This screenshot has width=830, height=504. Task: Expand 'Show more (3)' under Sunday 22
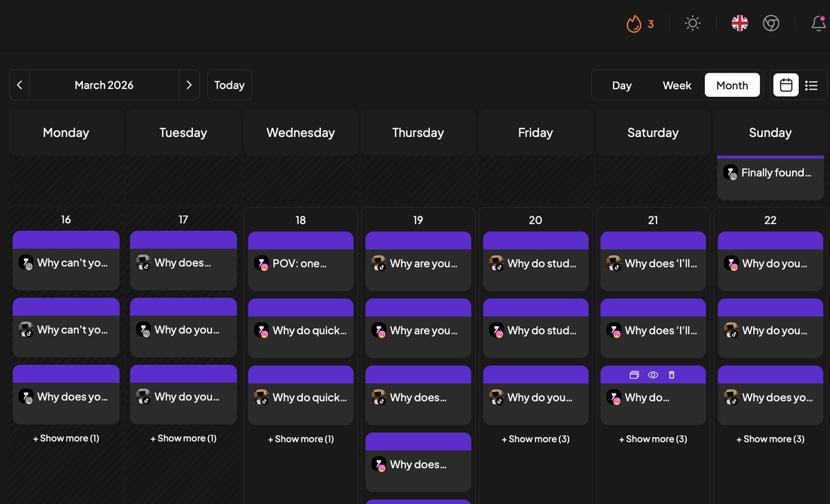tap(771, 439)
